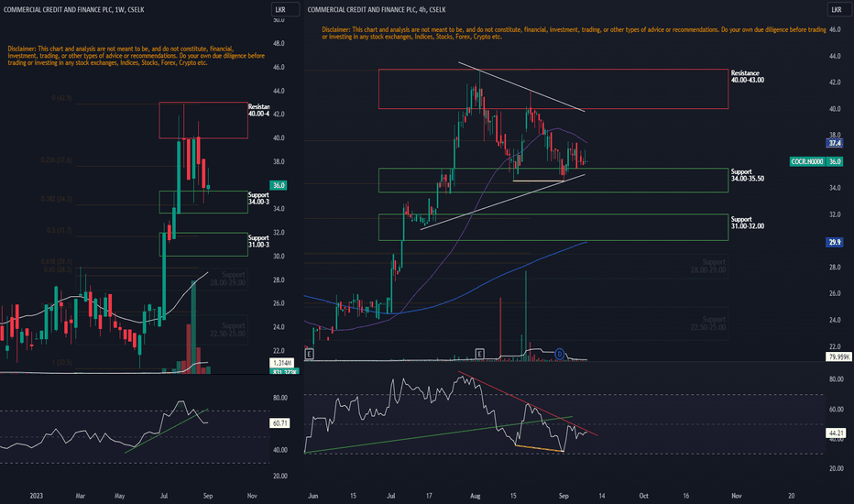Click the '2023' date label on the weekly time axis

[x=36, y=496]
